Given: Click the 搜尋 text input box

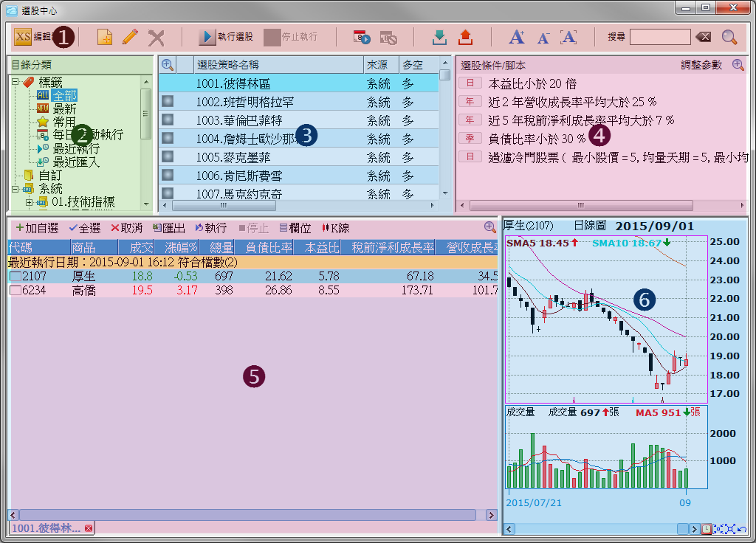Looking at the screenshot, I should click(x=659, y=38).
